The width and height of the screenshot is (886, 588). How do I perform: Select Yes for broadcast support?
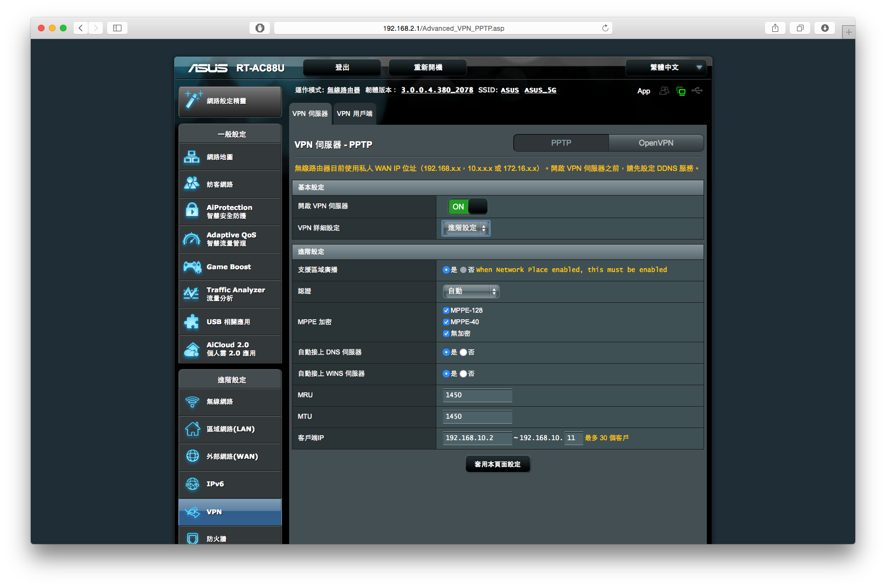tap(446, 270)
